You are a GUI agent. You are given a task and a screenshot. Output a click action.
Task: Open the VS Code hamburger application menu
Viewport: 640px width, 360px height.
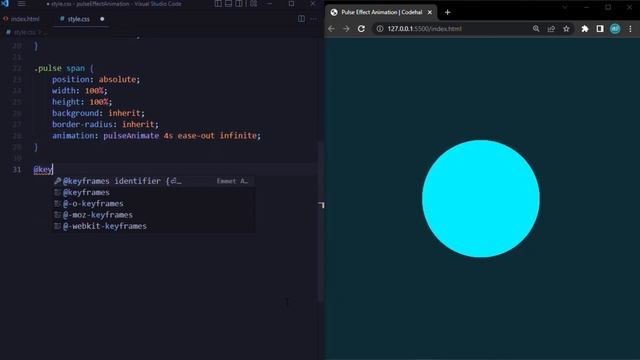21,4
